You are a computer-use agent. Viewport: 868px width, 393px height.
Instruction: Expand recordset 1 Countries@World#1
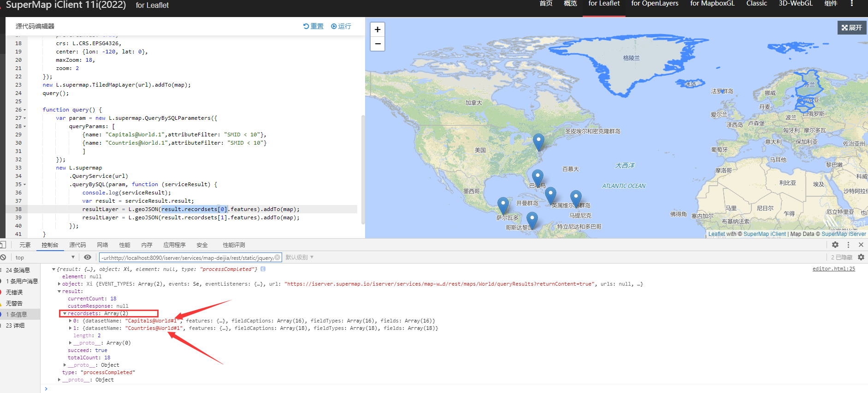[70, 328]
